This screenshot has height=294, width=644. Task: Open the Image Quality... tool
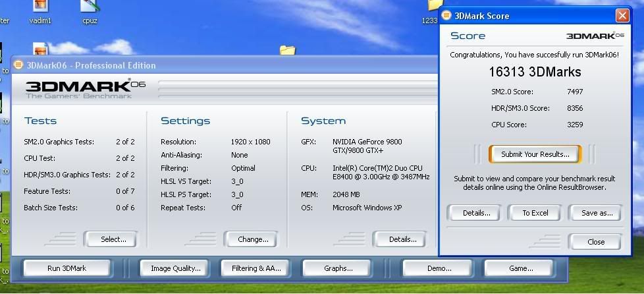click(x=175, y=268)
